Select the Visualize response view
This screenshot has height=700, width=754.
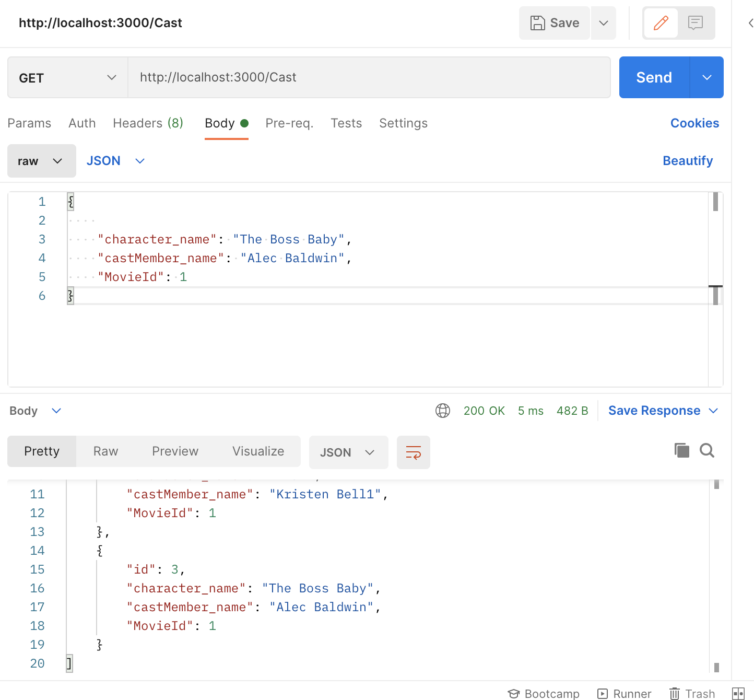coord(258,451)
